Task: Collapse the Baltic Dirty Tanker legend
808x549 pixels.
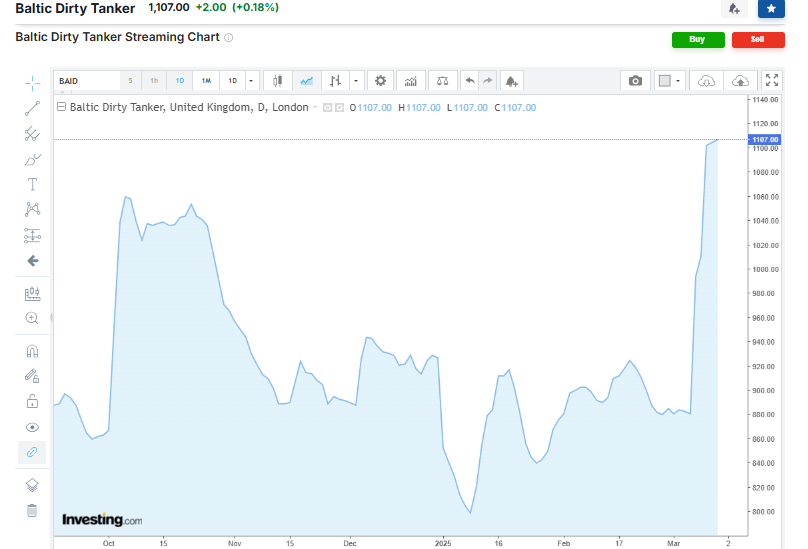Action: click(62, 107)
